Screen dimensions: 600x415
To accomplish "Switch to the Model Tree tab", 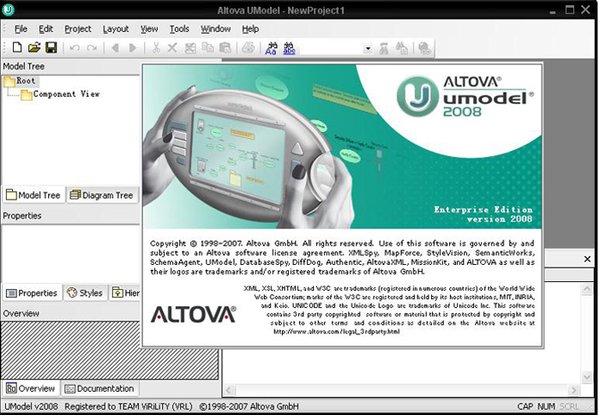I will tap(34, 196).
